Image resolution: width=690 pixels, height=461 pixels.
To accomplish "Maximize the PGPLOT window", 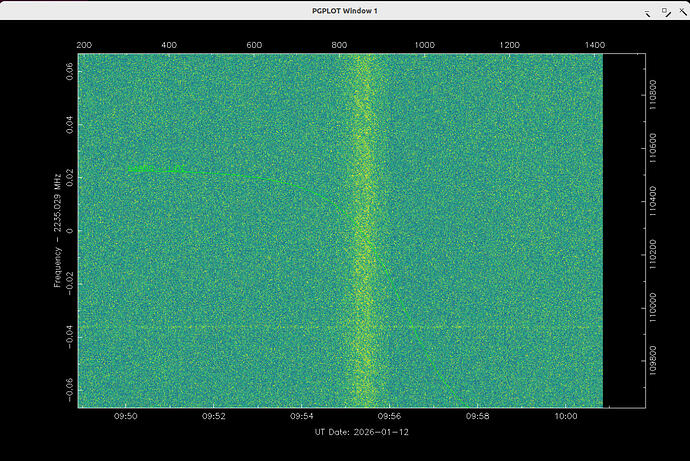I will [x=664, y=12].
